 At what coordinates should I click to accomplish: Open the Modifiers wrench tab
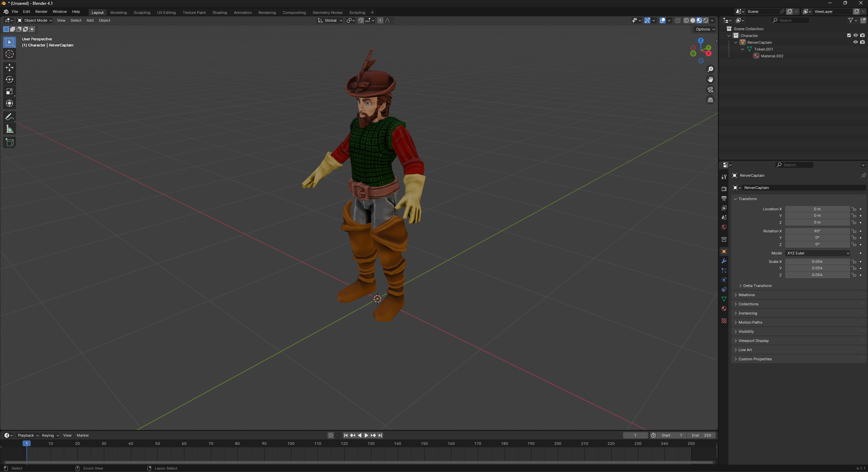coord(724,261)
